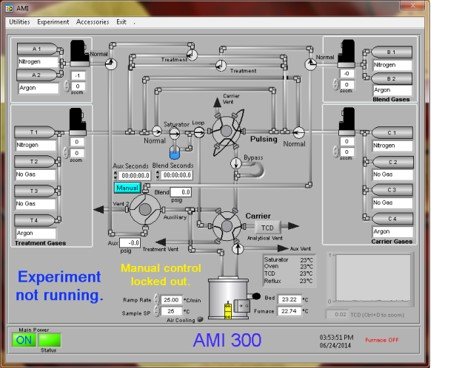
Task: Open the Experiment menu
Action: (x=53, y=22)
